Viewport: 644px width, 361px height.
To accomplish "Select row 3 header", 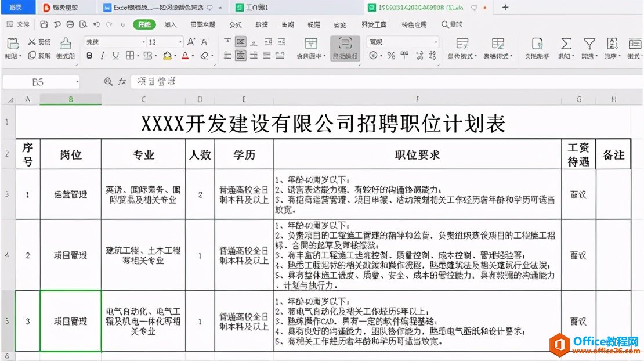I will tap(8, 194).
